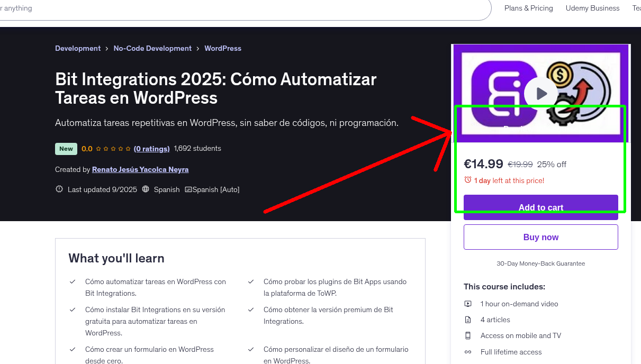Click the on-demand video icon in course includes
The image size is (641, 364).
(x=467, y=304)
